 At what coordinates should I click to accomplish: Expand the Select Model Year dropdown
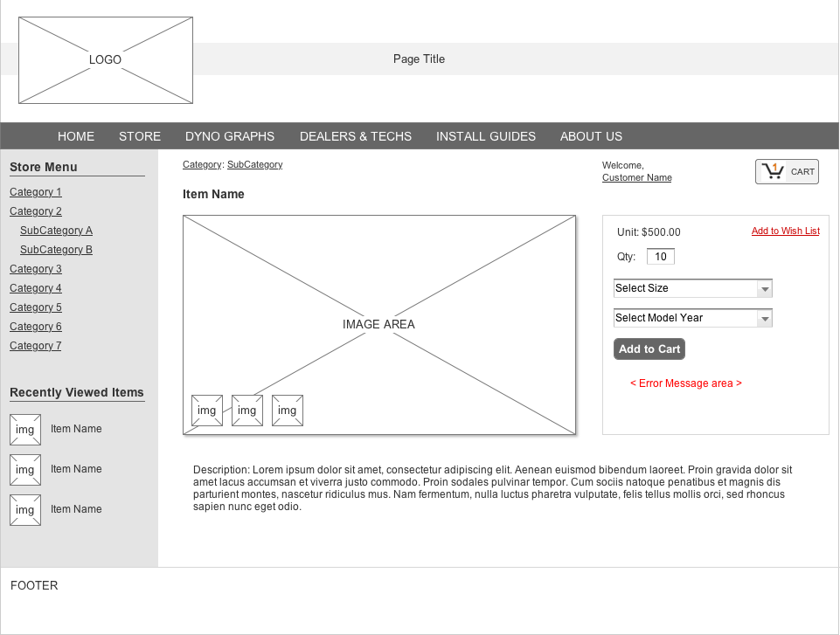pos(692,319)
